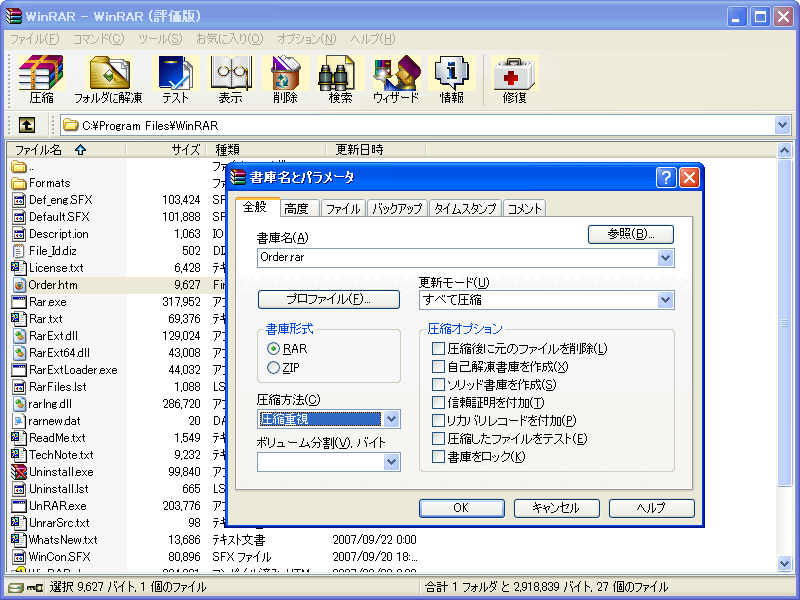Select the rarnew.dat file icon

19,421
